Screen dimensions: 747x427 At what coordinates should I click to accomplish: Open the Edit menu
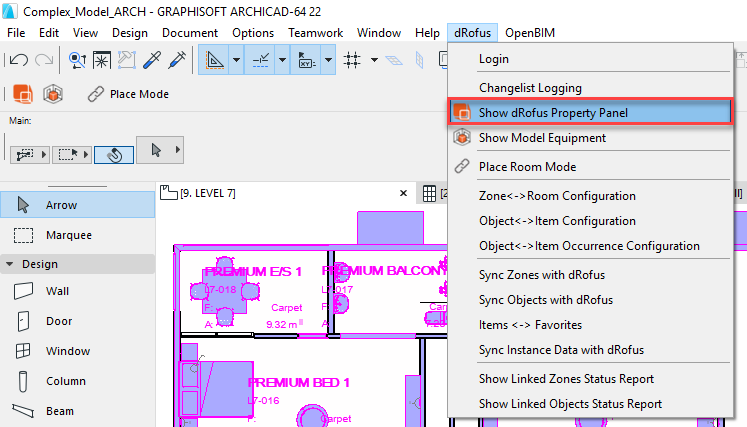click(49, 33)
